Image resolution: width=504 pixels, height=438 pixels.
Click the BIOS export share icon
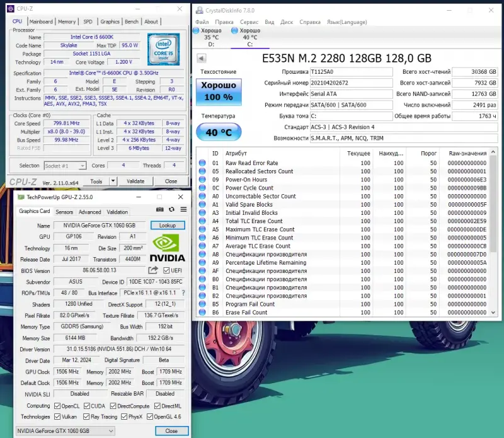click(x=153, y=270)
